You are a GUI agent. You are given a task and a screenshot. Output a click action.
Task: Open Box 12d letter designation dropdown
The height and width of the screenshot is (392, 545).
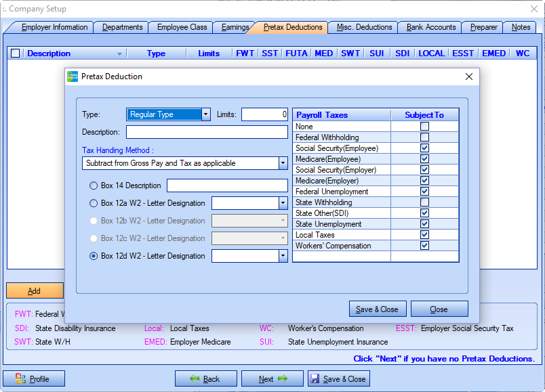pyautogui.click(x=283, y=256)
